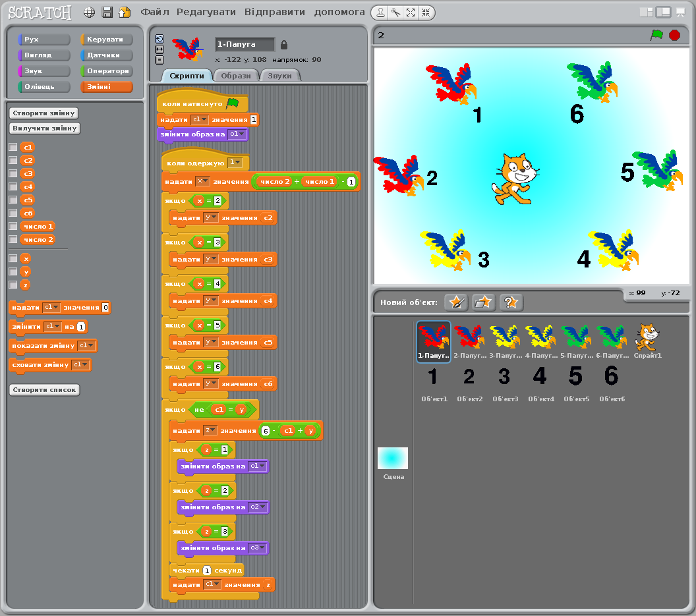Select the 3-Папуга sprite thumbnail
The width and height of the screenshot is (696, 616).
coord(505,341)
